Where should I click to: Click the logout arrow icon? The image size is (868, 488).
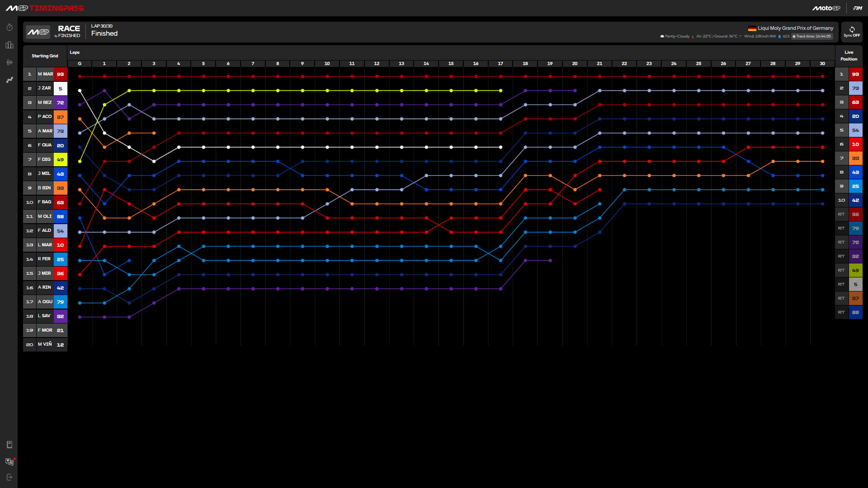point(9,477)
